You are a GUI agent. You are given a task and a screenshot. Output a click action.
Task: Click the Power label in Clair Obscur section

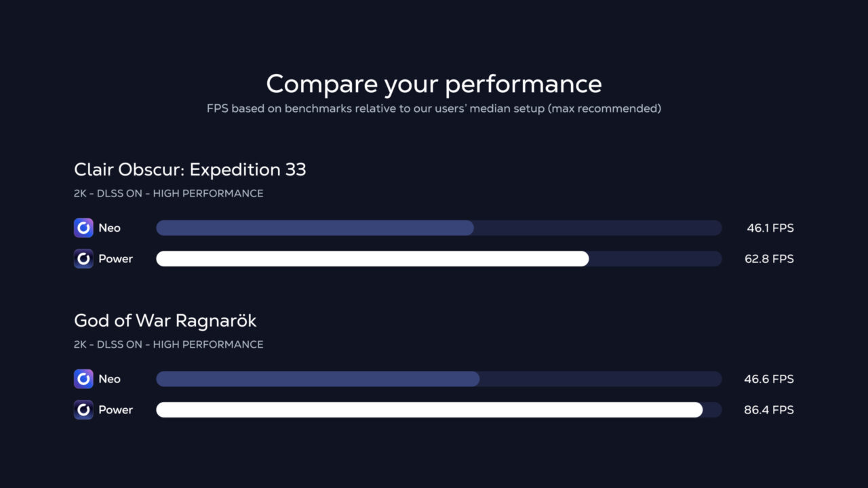(x=115, y=259)
